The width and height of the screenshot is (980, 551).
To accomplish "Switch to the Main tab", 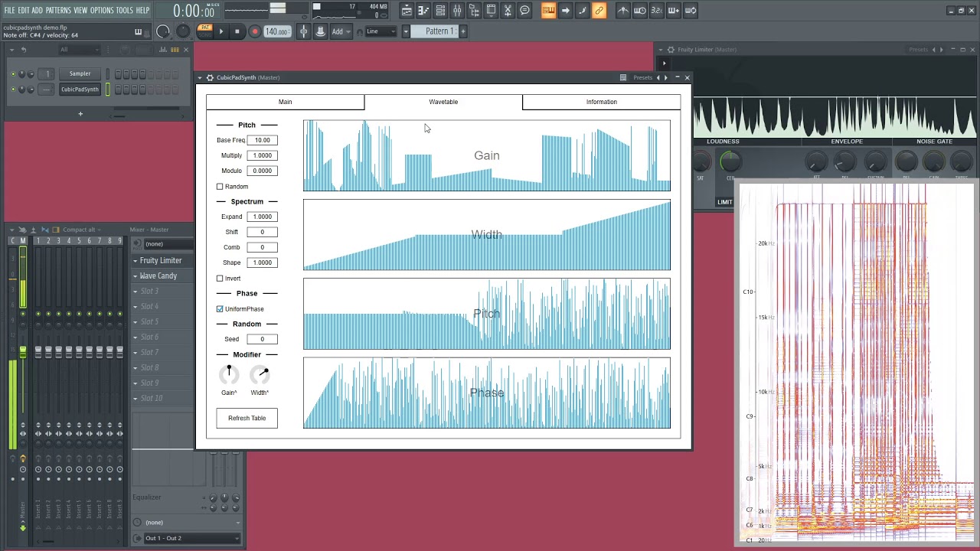I will [x=285, y=102].
